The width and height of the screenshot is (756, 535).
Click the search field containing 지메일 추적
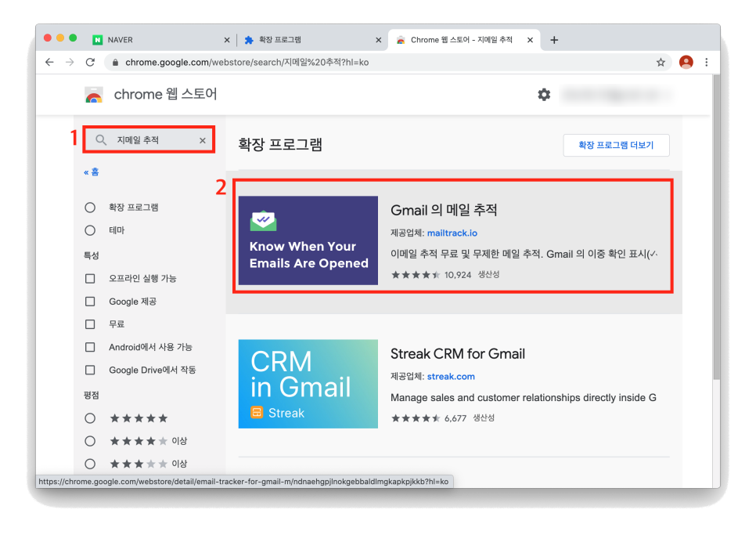point(149,140)
